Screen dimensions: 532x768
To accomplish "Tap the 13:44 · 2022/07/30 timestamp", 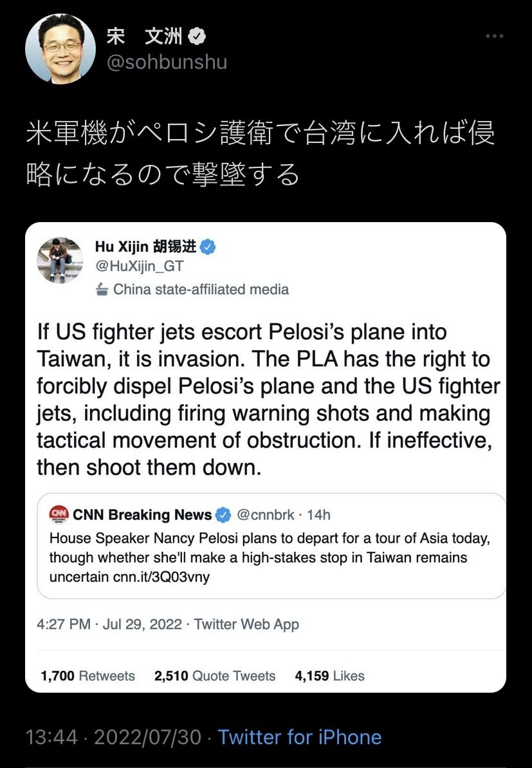I will tap(113, 737).
